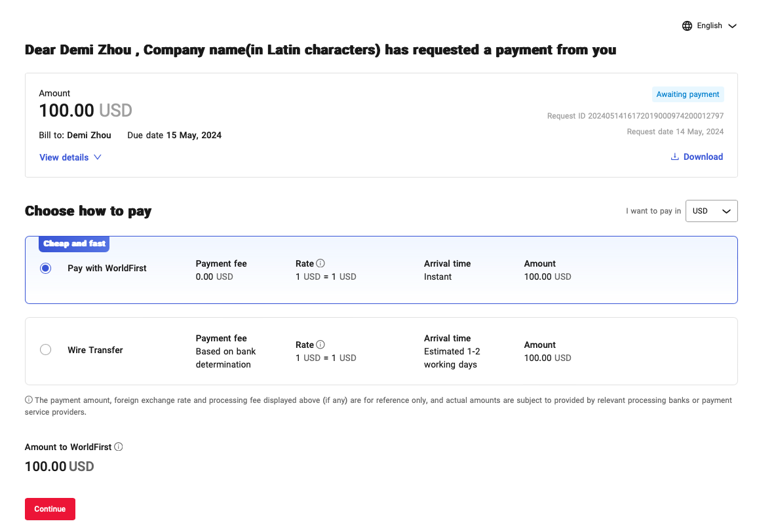The height and width of the screenshot is (532, 757).
Task: Select the Pay with WorldFirst radio button
Action: click(45, 269)
